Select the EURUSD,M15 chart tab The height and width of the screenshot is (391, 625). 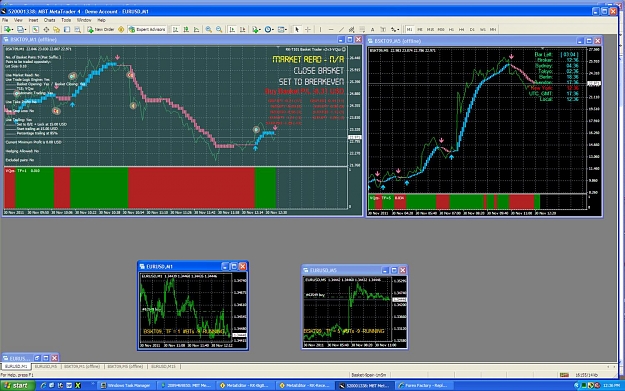[163, 366]
